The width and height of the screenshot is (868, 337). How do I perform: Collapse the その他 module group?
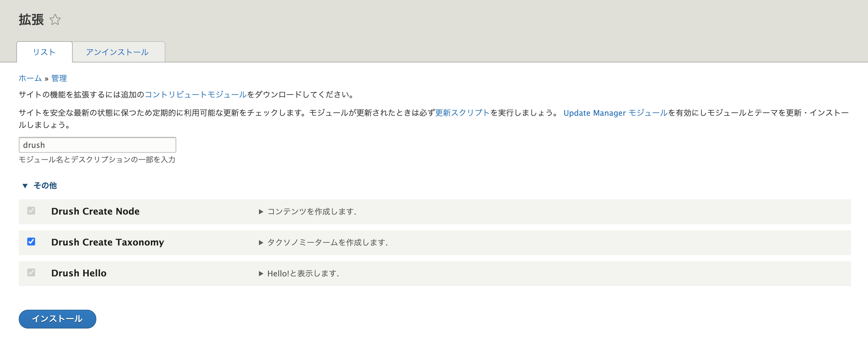click(40, 185)
